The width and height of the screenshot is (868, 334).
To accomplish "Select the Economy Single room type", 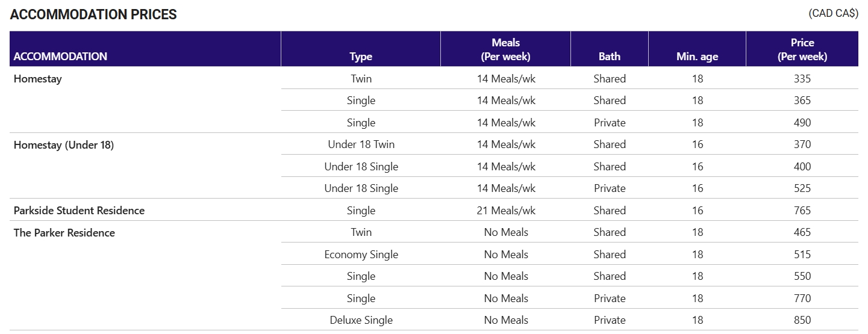I will (361, 255).
